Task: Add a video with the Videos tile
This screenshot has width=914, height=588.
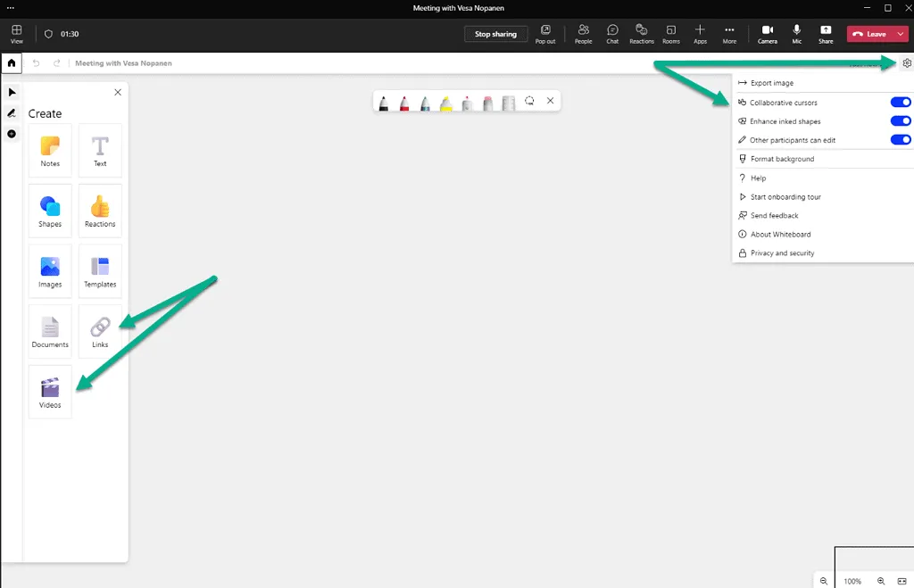Action: coord(49,391)
